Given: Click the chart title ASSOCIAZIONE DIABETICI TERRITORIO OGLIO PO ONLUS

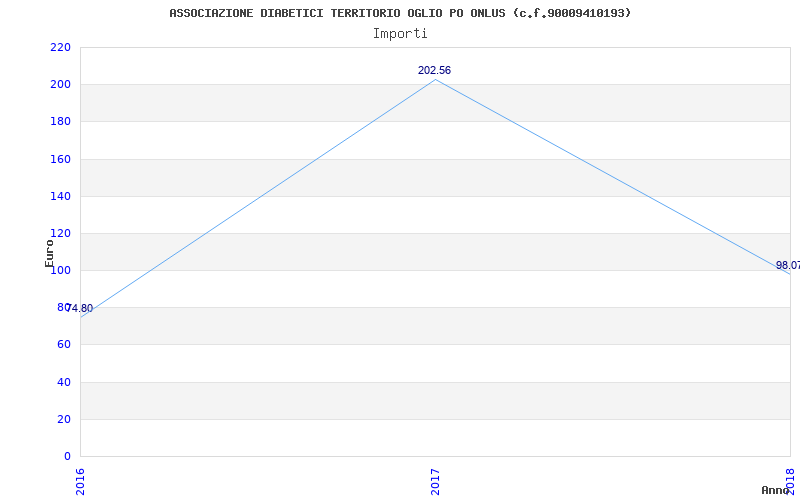Looking at the screenshot, I should (x=400, y=13).
